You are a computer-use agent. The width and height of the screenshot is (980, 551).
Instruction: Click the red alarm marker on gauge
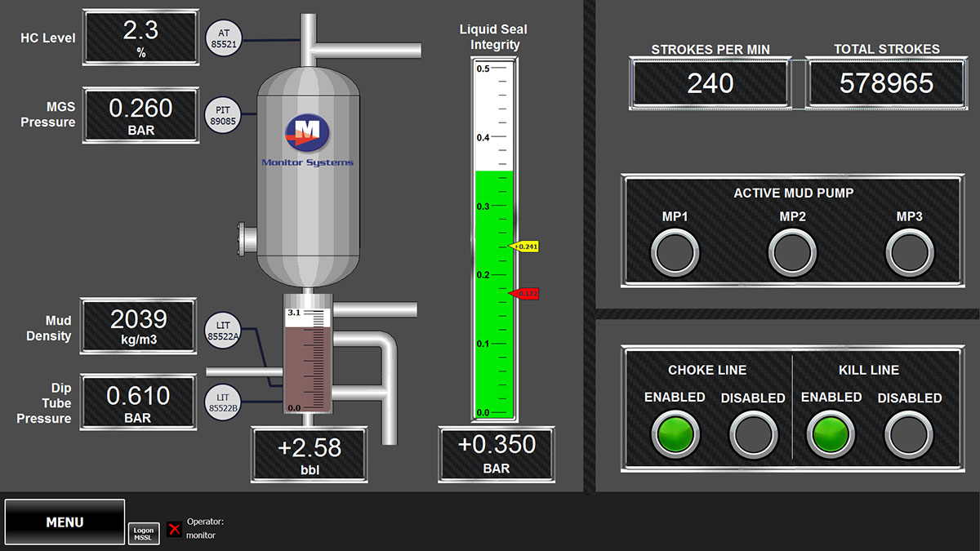[x=524, y=294]
